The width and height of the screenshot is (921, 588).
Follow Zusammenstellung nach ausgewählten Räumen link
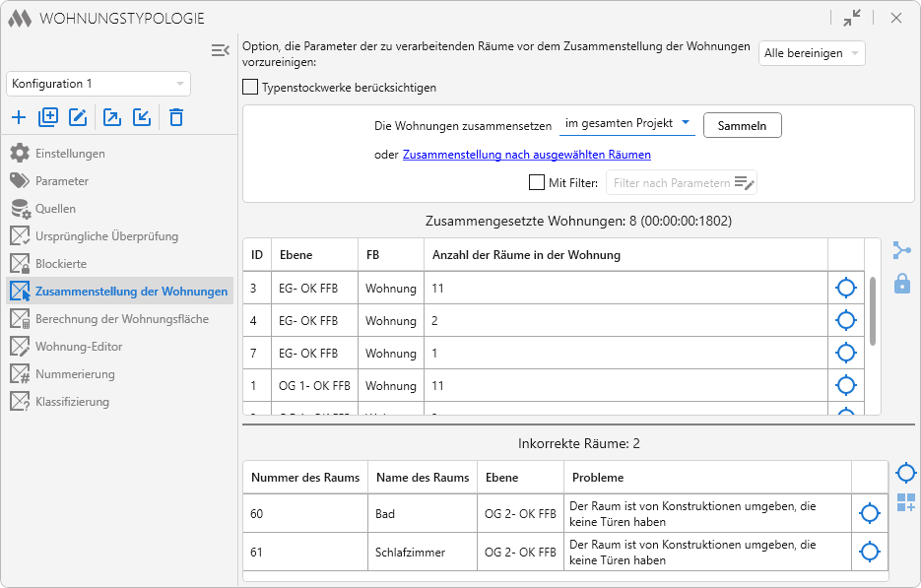tap(527, 155)
